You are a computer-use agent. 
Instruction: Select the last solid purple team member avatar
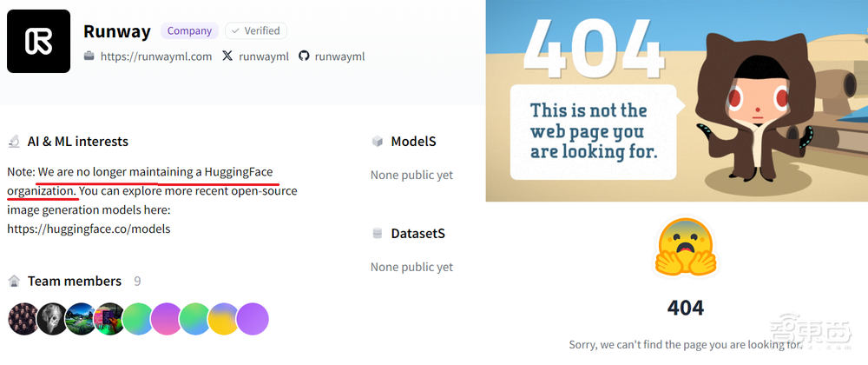tap(253, 319)
